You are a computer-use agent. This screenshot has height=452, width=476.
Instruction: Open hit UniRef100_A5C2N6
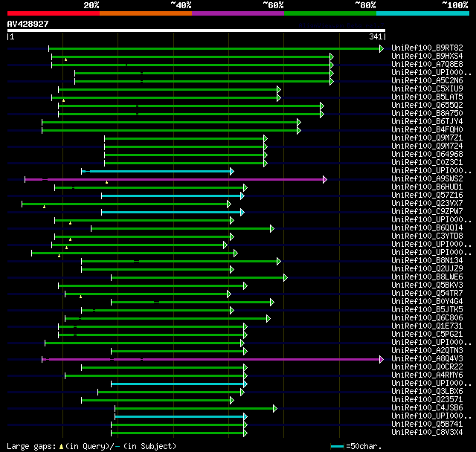click(x=427, y=81)
